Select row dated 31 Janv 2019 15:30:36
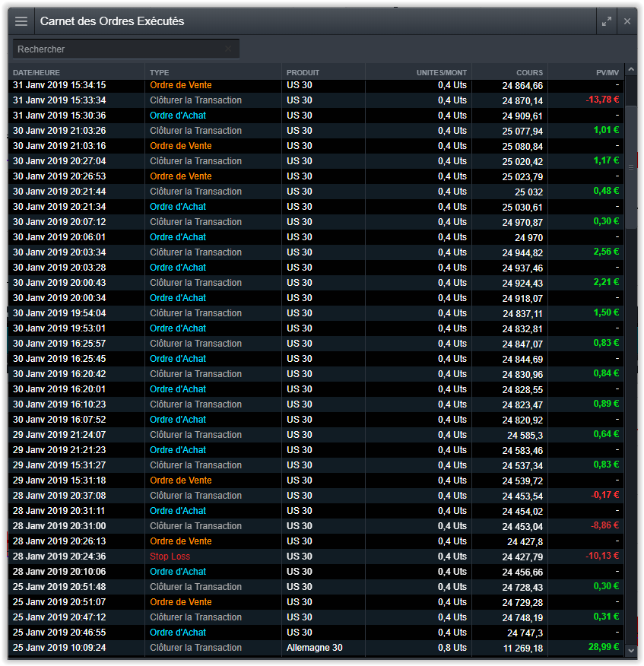644x666 pixels. coord(316,116)
